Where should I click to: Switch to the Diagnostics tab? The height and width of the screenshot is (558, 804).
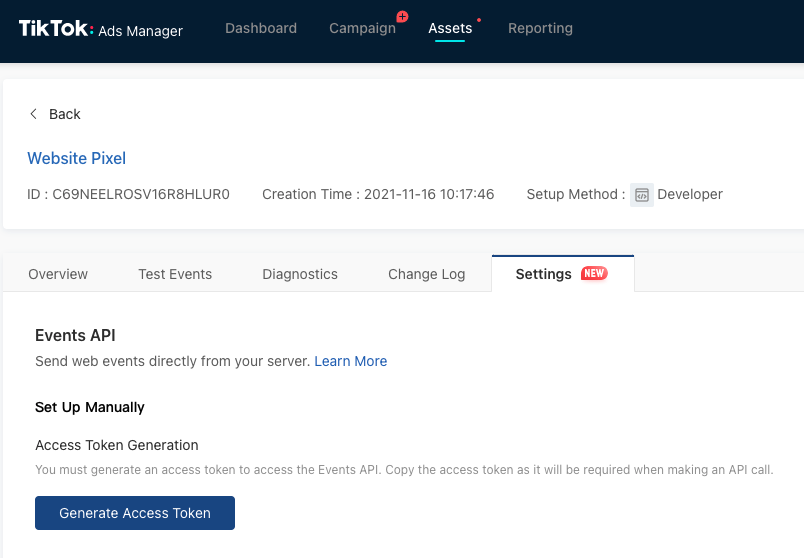(300, 274)
